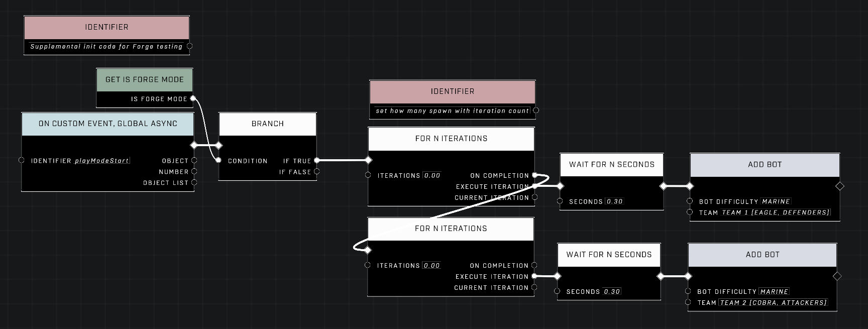
Task: Select the If False output pin
Action: pos(316,172)
